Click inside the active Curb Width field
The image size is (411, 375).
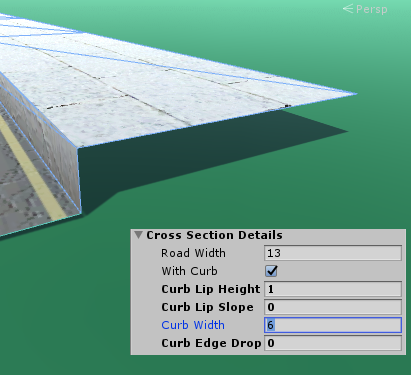[x=333, y=325]
